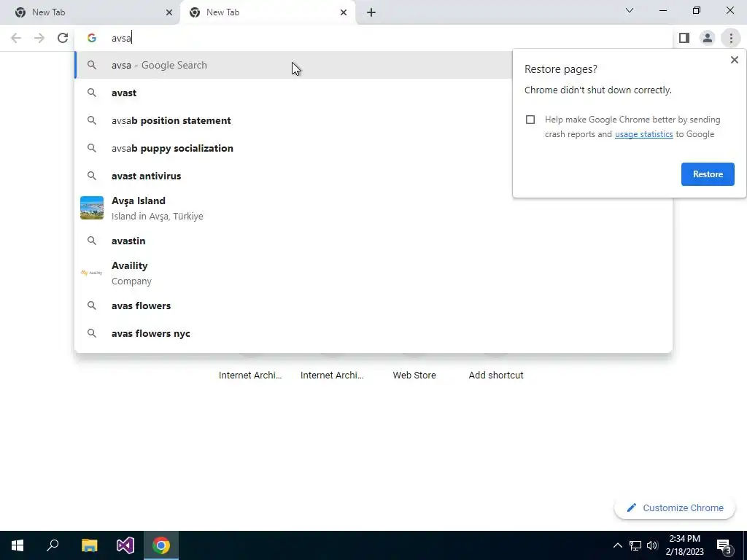
Task: Select the 'avastin' suggestion
Action: (373, 241)
